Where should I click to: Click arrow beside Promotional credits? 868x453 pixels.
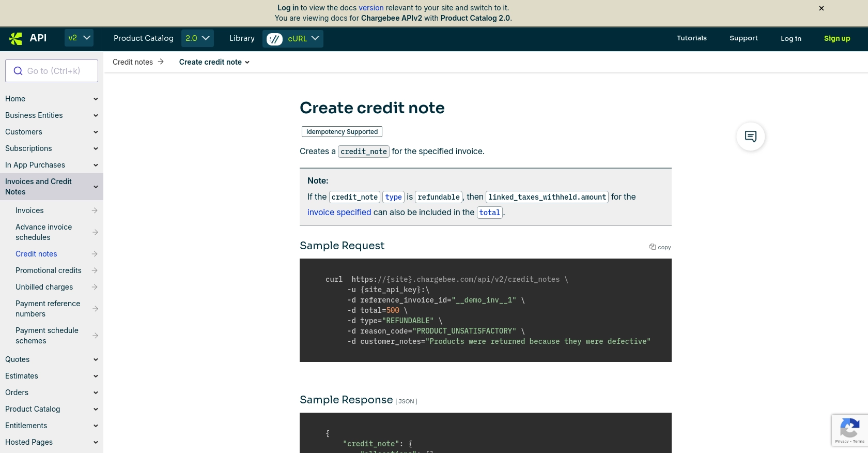pyautogui.click(x=95, y=270)
